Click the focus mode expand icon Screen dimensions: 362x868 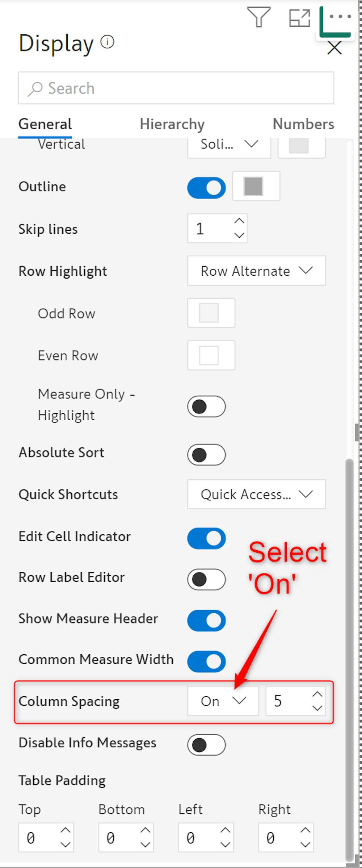tap(299, 18)
